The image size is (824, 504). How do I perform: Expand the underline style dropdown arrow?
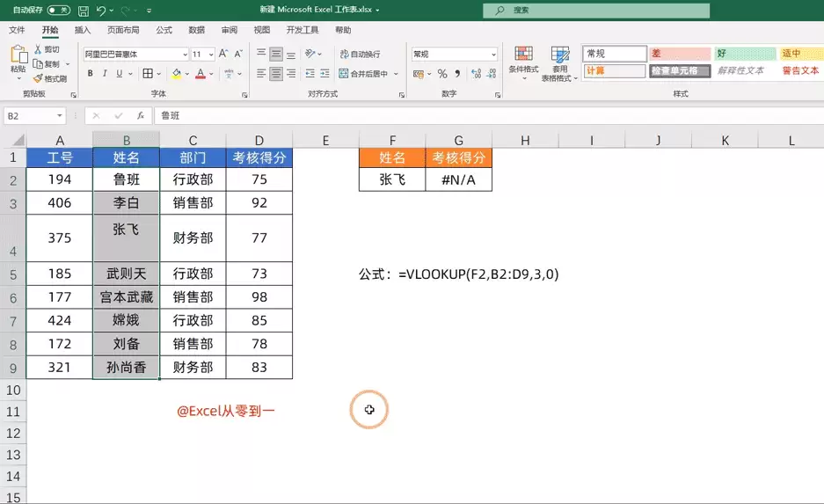pyautogui.click(x=129, y=74)
